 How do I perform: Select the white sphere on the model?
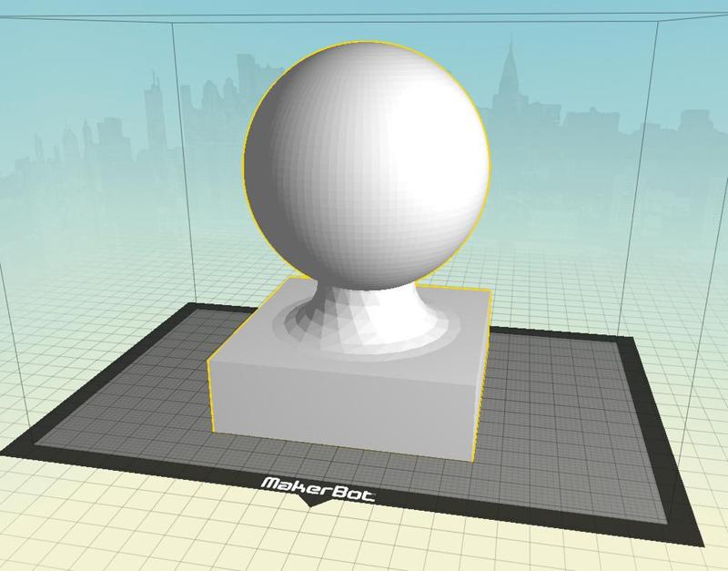click(367, 165)
